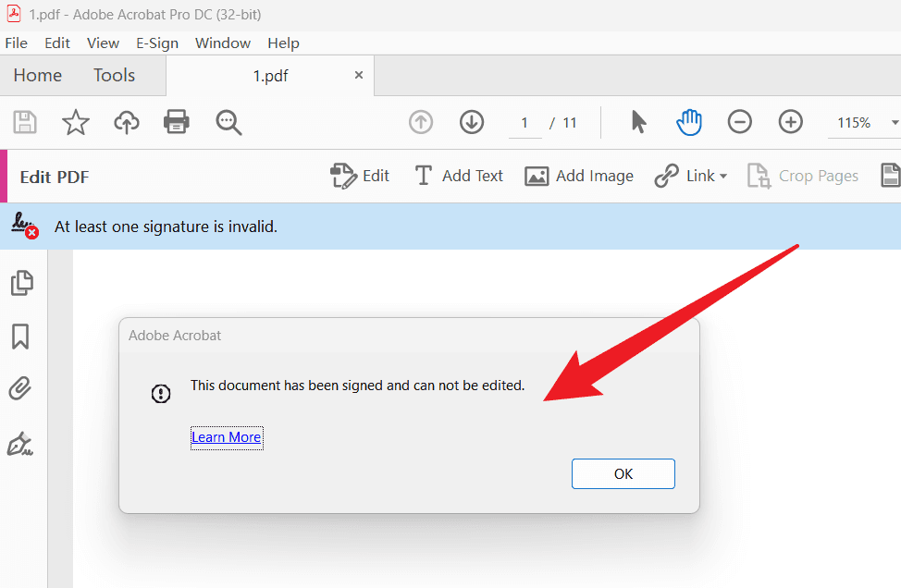
Task: Open the Edit menu
Action: coord(56,43)
